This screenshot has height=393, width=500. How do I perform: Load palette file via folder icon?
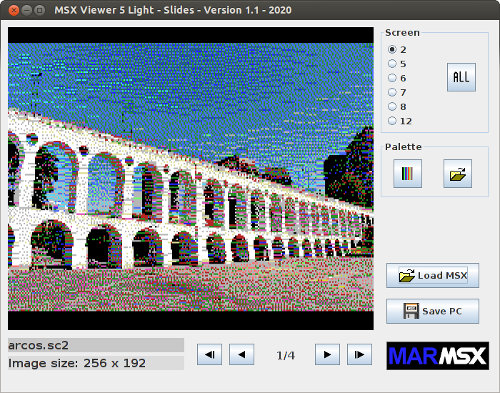[x=458, y=173]
